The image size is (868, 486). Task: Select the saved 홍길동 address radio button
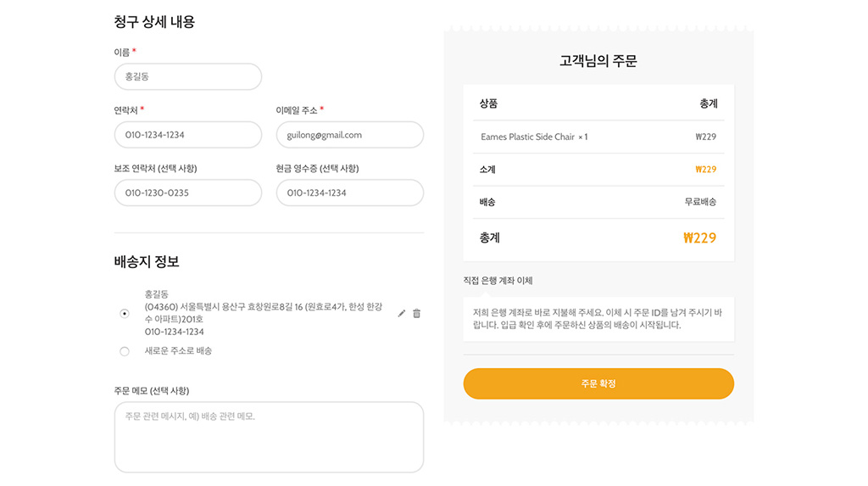125,314
